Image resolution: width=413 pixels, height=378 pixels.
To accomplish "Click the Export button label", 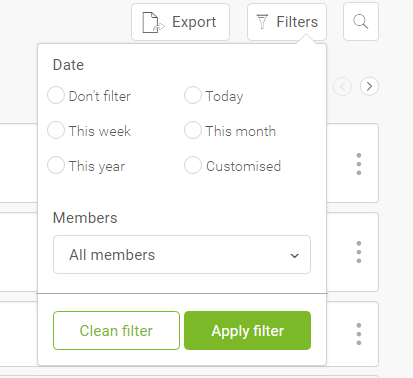I will 194,22.
